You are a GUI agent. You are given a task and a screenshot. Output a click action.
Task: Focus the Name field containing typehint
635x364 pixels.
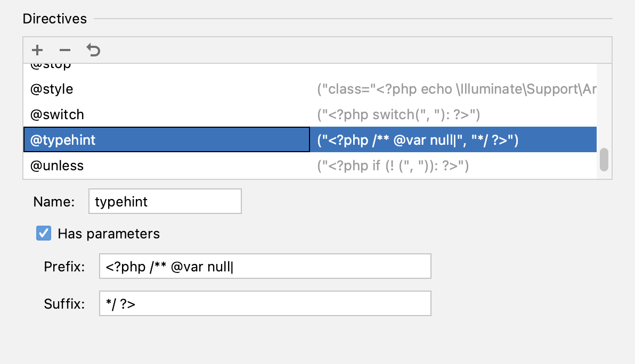[165, 201]
